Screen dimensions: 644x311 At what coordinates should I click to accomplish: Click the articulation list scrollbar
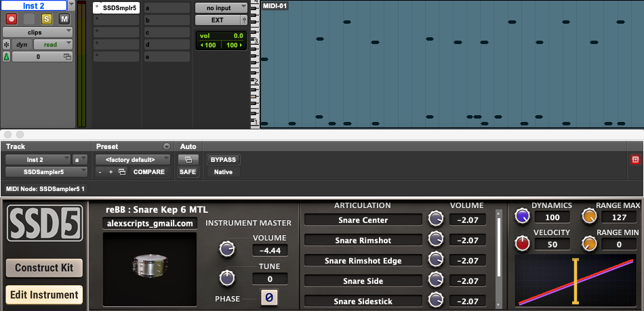point(499,259)
